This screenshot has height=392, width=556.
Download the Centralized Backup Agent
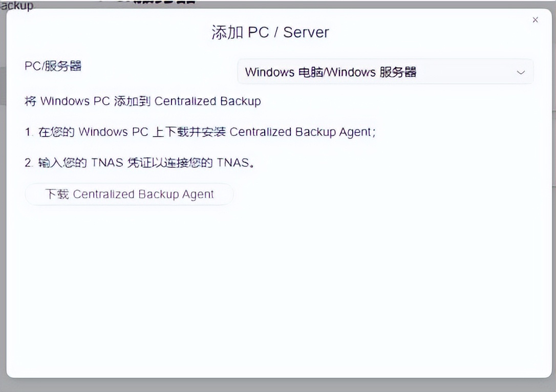[x=129, y=194]
